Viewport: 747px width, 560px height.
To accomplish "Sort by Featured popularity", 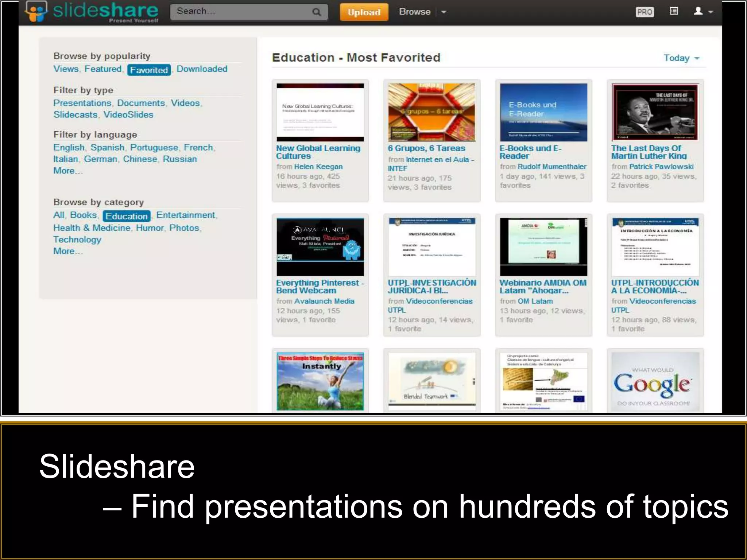I will click(103, 69).
